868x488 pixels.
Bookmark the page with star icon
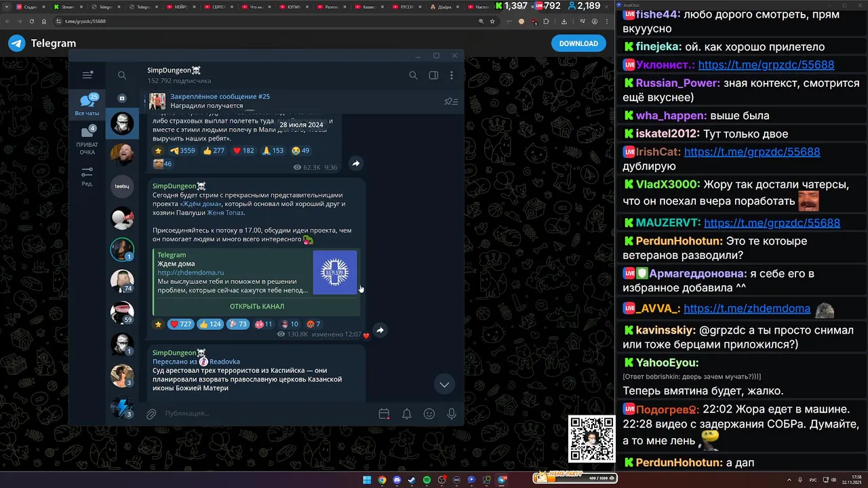(x=492, y=21)
